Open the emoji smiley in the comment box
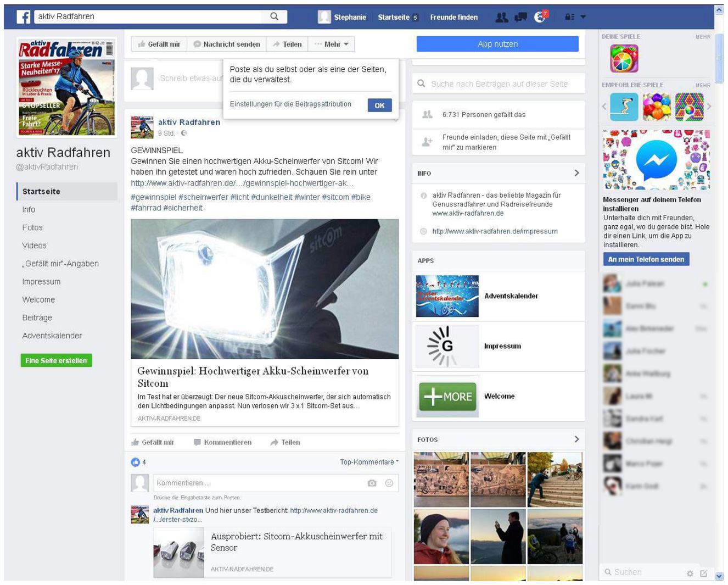The height and width of the screenshot is (585, 728). click(389, 483)
